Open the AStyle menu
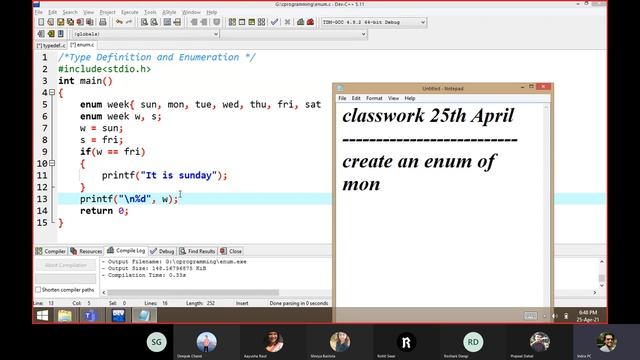Viewport: 640px width, 360px height. tap(169, 12)
